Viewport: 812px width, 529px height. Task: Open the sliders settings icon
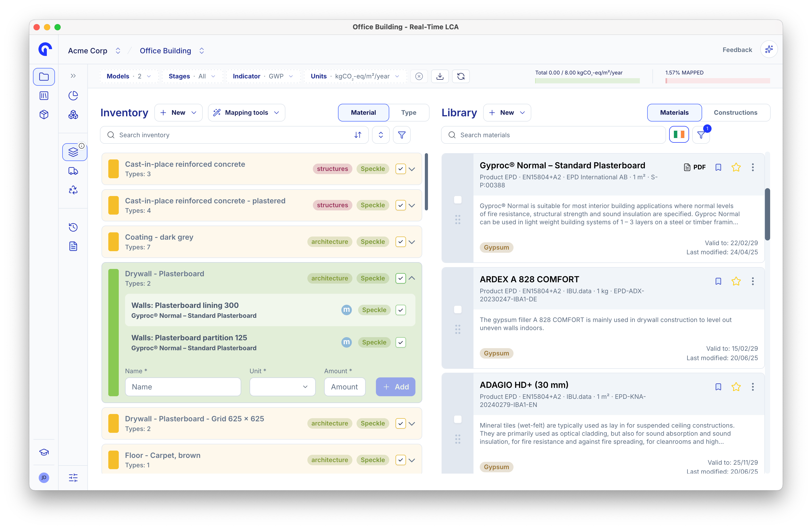coord(73,478)
